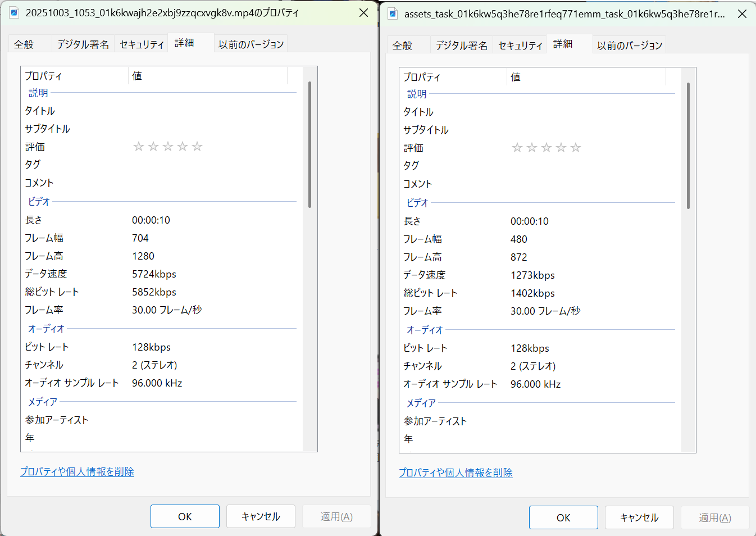
Task: Close the assets_task properties window
Action: coord(742,13)
